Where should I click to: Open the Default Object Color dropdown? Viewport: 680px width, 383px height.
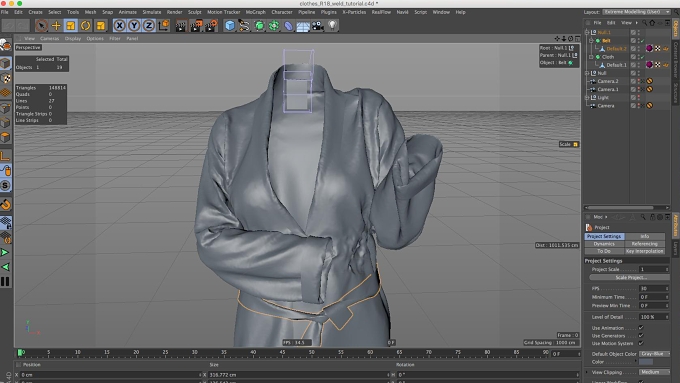point(655,354)
